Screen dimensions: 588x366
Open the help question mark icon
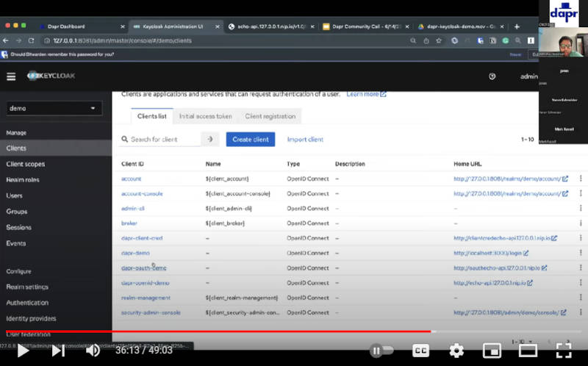click(492, 76)
